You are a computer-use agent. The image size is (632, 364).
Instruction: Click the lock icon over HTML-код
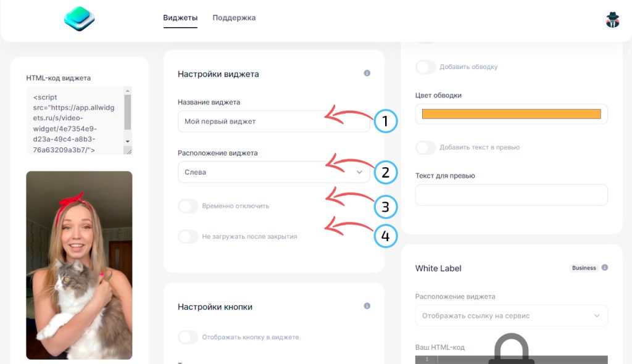[512, 349]
